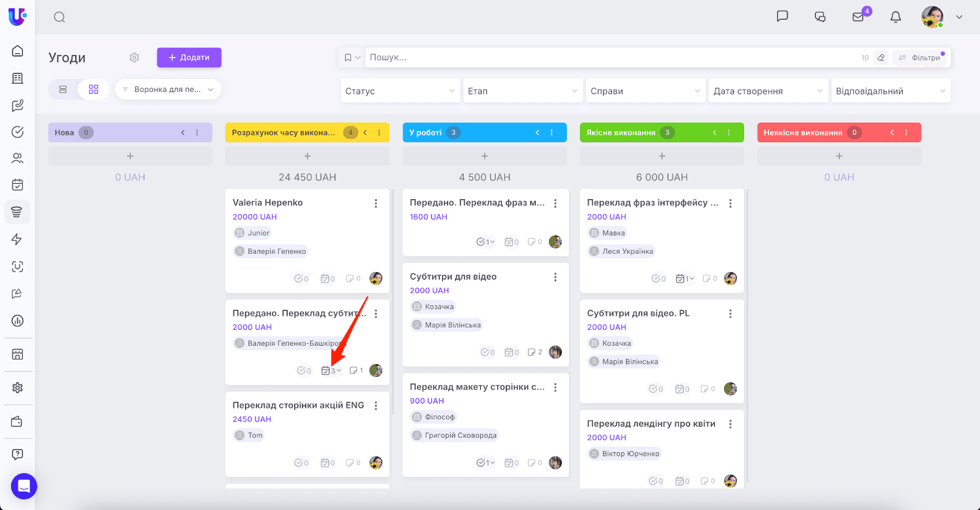Open the mail inbox icon with badge
The image size is (980, 510).
pos(858,17)
